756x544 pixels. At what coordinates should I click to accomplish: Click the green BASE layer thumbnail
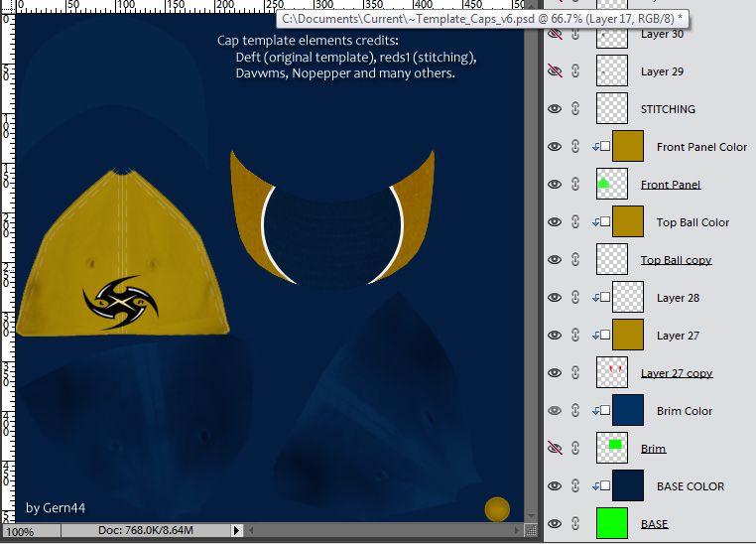612,524
